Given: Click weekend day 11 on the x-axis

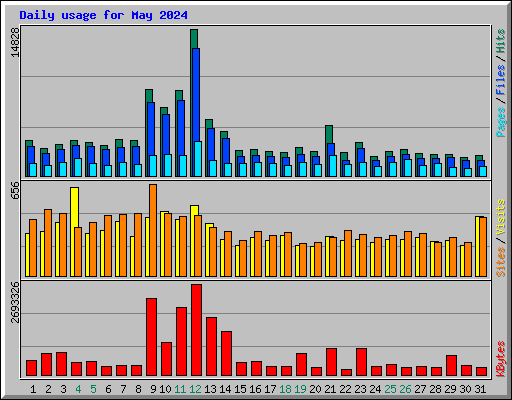Looking at the screenshot, I should coord(180,389).
